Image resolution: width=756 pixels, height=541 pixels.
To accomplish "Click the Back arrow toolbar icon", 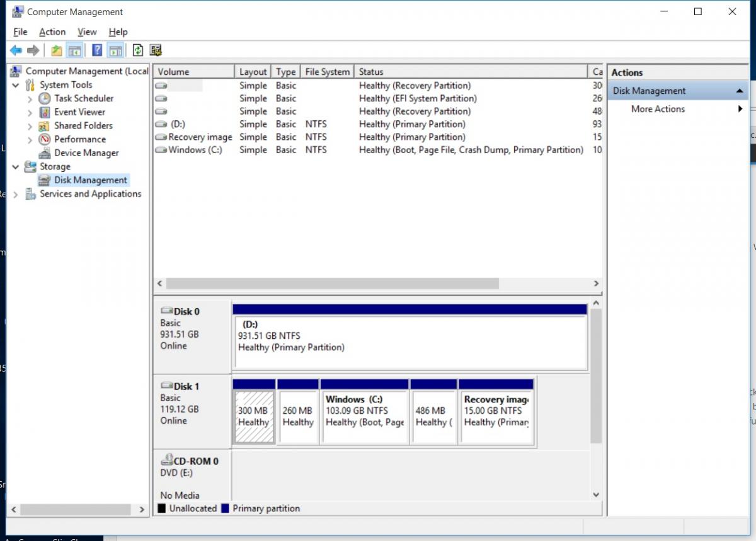I will pyautogui.click(x=16, y=50).
